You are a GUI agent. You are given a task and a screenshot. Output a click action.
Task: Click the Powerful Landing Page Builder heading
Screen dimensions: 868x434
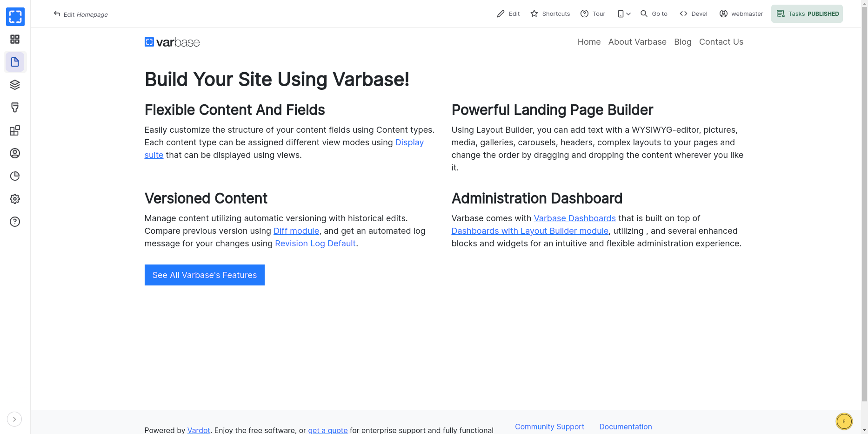click(x=552, y=110)
